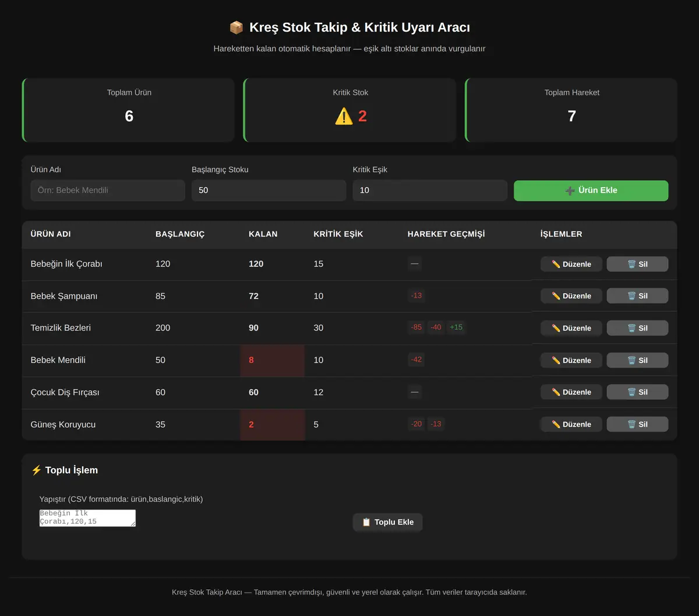Image resolution: width=699 pixels, height=616 pixels.
Task: Delete the Bebek Mendili entry
Action: point(637,360)
